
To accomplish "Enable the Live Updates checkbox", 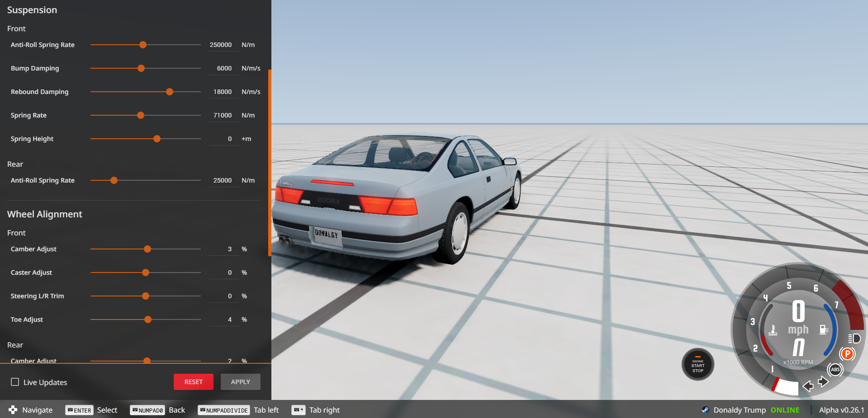I will tap(15, 382).
